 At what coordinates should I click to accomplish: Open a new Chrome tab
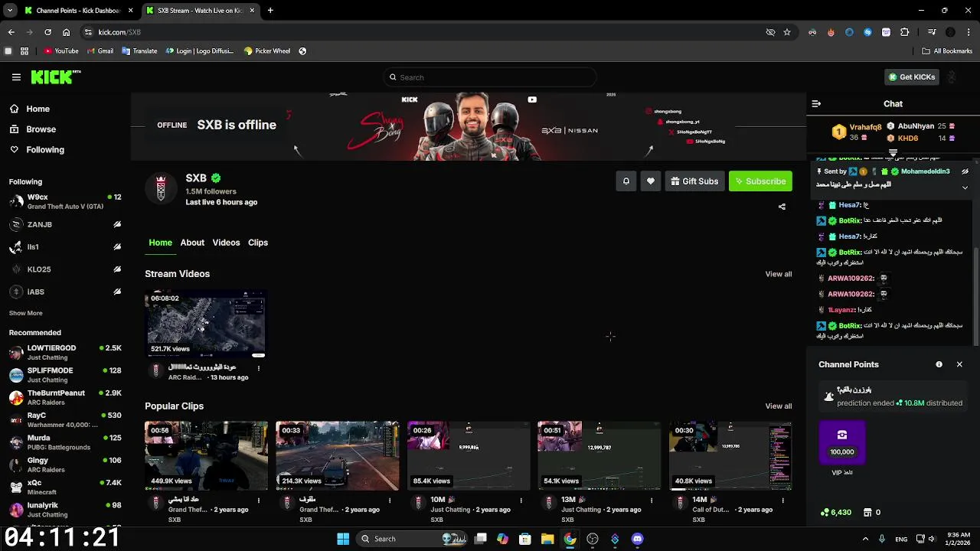pyautogui.click(x=270, y=11)
